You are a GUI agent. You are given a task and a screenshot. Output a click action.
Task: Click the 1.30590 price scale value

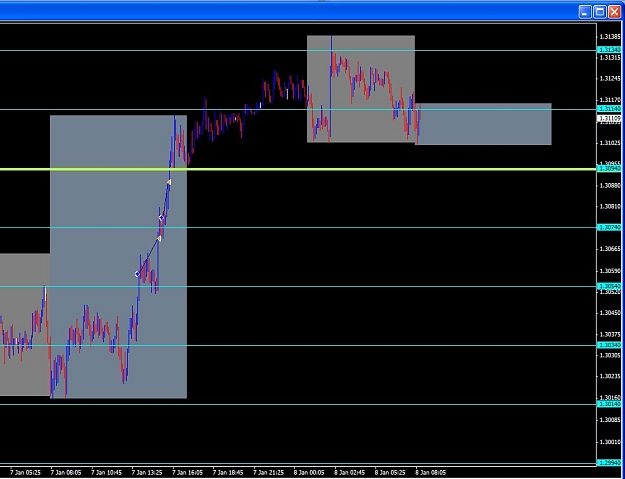pyautogui.click(x=610, y=271)
